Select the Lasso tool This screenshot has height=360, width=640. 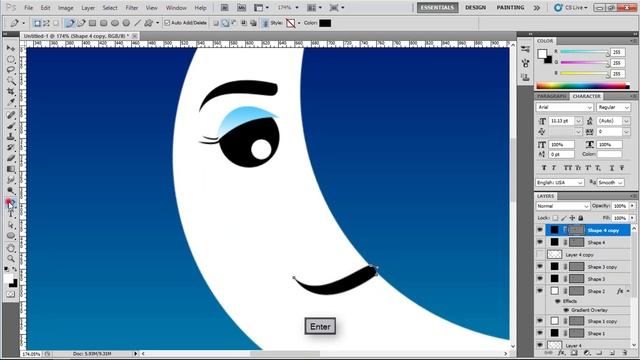tap(11, 70)
